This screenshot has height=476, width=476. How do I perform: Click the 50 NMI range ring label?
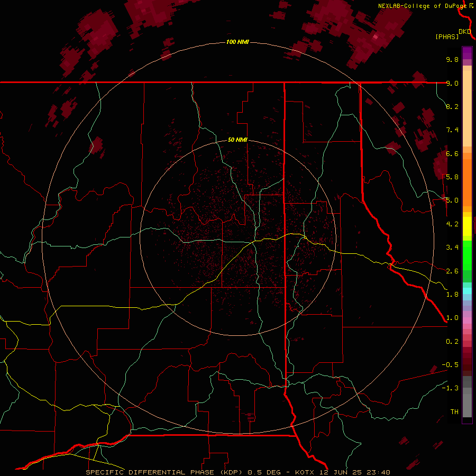(x=237, y=140)
